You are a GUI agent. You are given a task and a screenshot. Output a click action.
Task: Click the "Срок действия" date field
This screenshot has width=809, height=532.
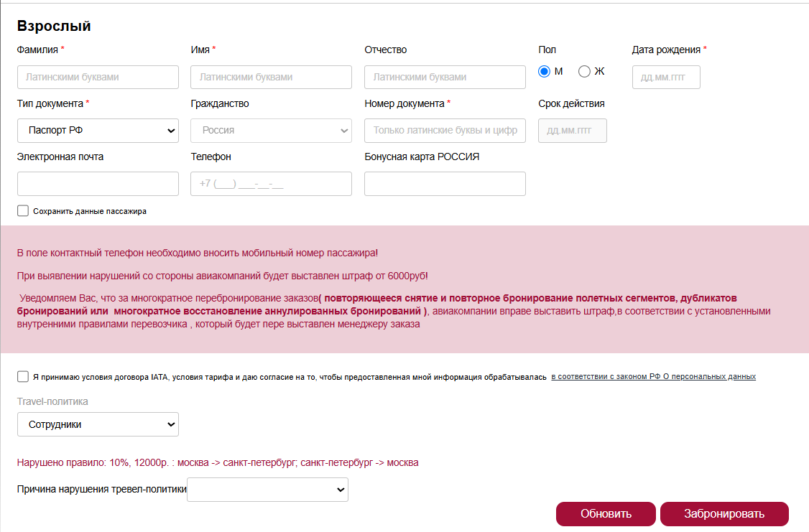pyautogui.click(x=573, y=131)
